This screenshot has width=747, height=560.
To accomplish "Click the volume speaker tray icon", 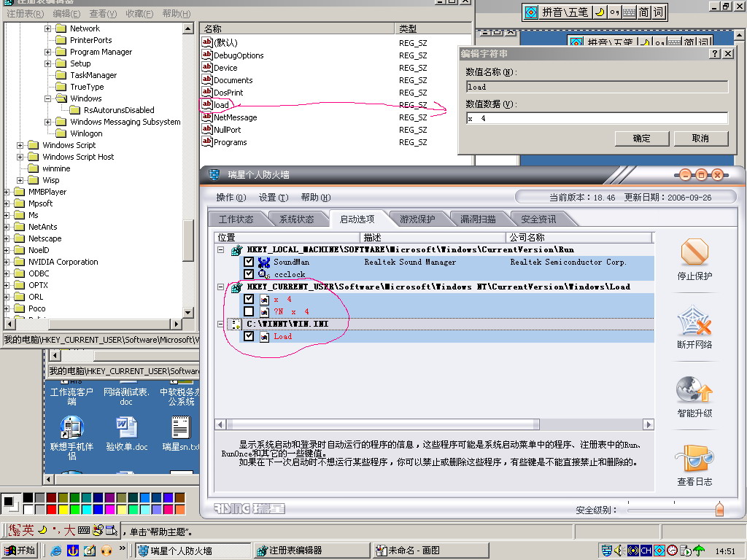I will [x=620, y=551].
